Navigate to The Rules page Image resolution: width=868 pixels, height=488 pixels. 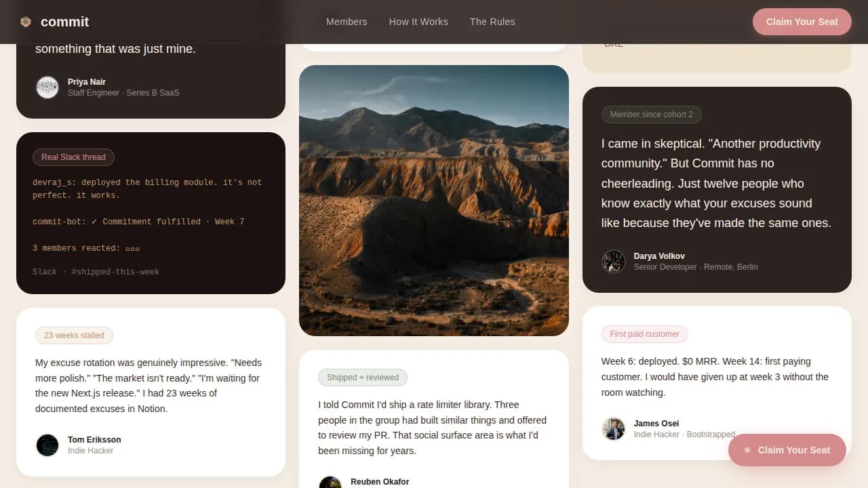click(x=492, y=22)
